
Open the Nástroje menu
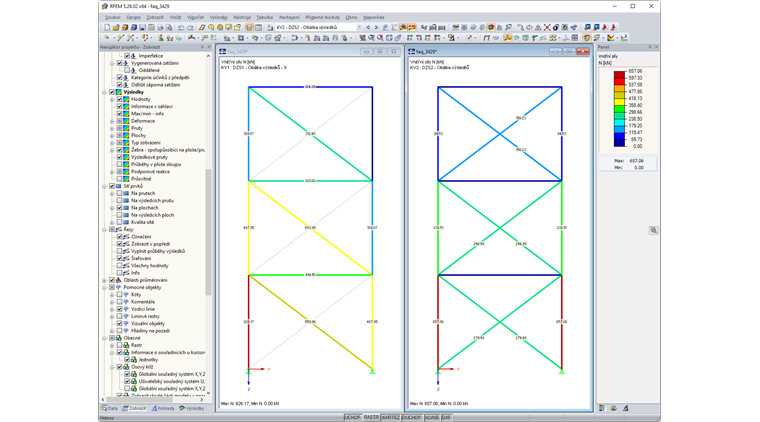[242, 17]
